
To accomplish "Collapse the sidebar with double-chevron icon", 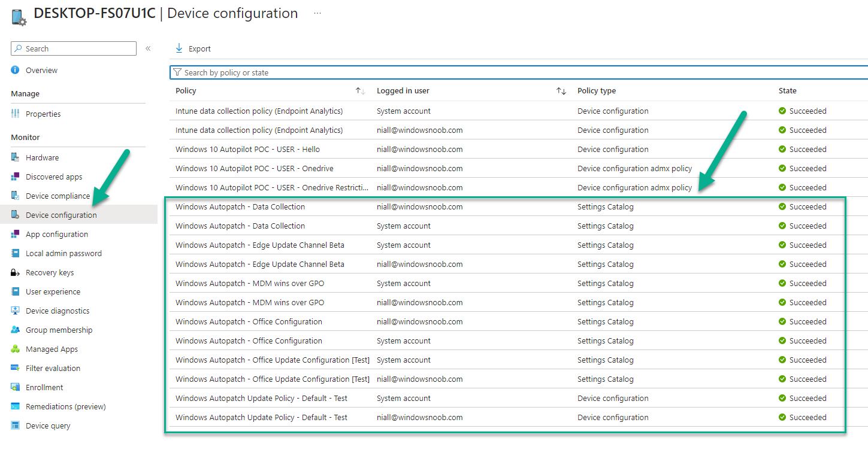I will pos(148,48).
